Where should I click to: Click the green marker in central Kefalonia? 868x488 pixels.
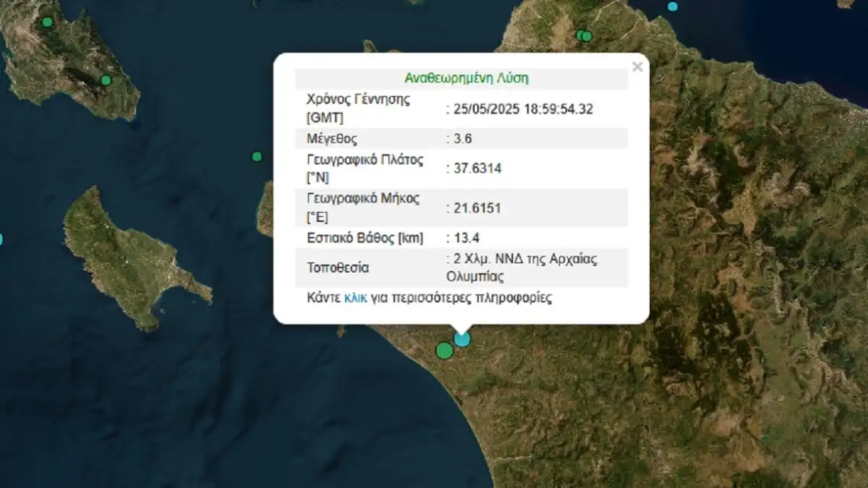tap(106, 80)
